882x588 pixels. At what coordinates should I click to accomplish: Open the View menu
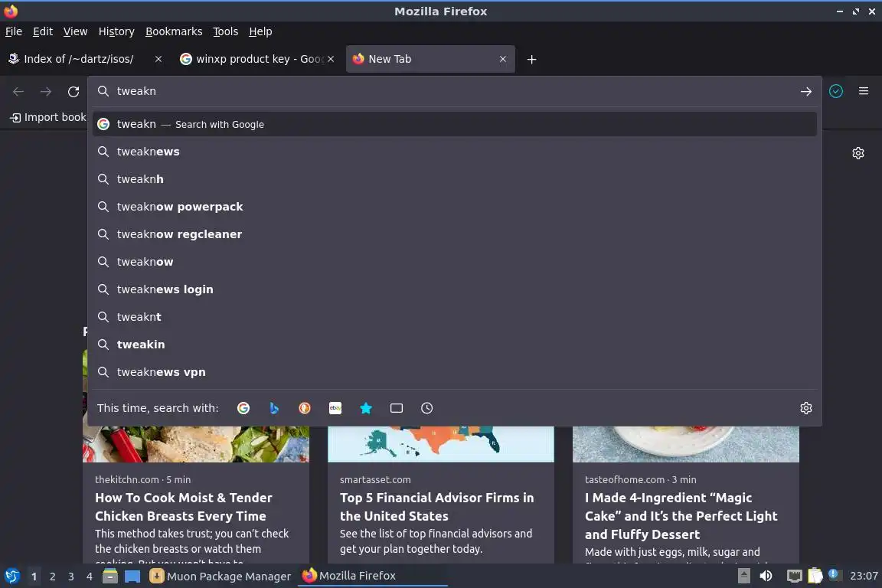tap(75, 31)
